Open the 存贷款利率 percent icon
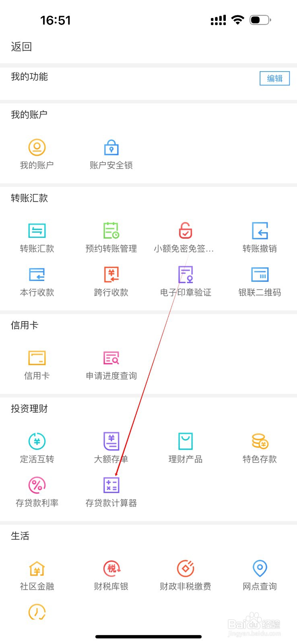This screenshot has width=297, height=644. coord(37,485)
